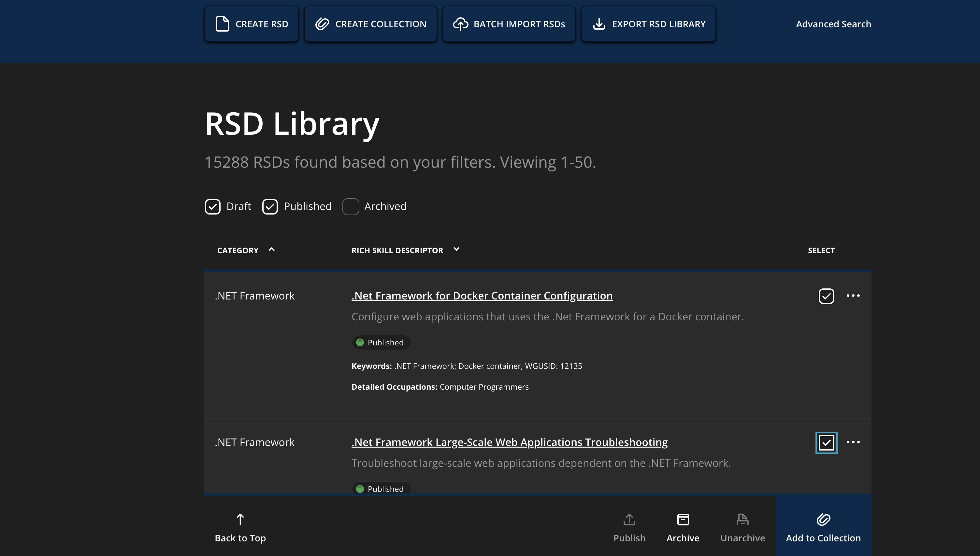Click the Create Collection paperclip icon

click(x=322, y=24)
